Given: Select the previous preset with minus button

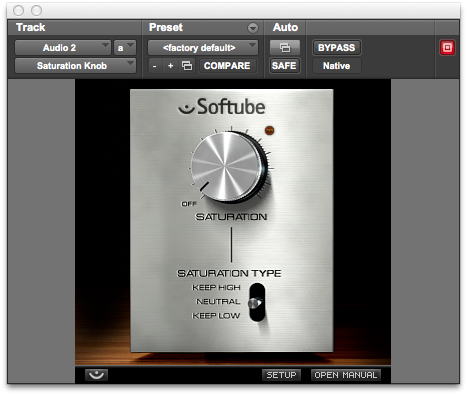Looking at the screenshot, I should [x=154, y=66].
